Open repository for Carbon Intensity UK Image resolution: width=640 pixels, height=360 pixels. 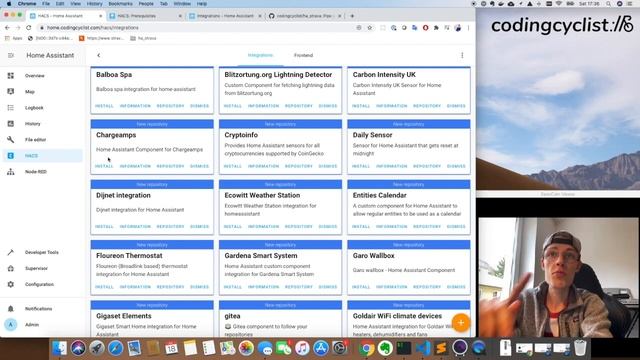click(427, 106)
